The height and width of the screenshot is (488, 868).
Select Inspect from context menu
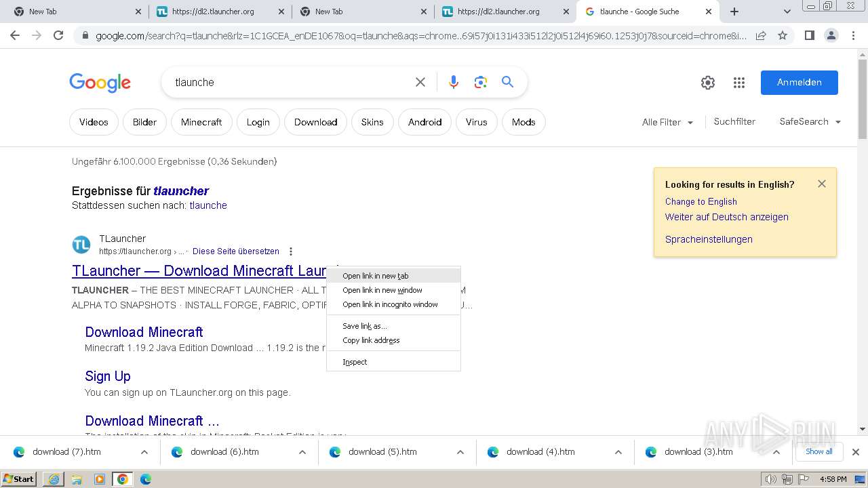point(393,362)
